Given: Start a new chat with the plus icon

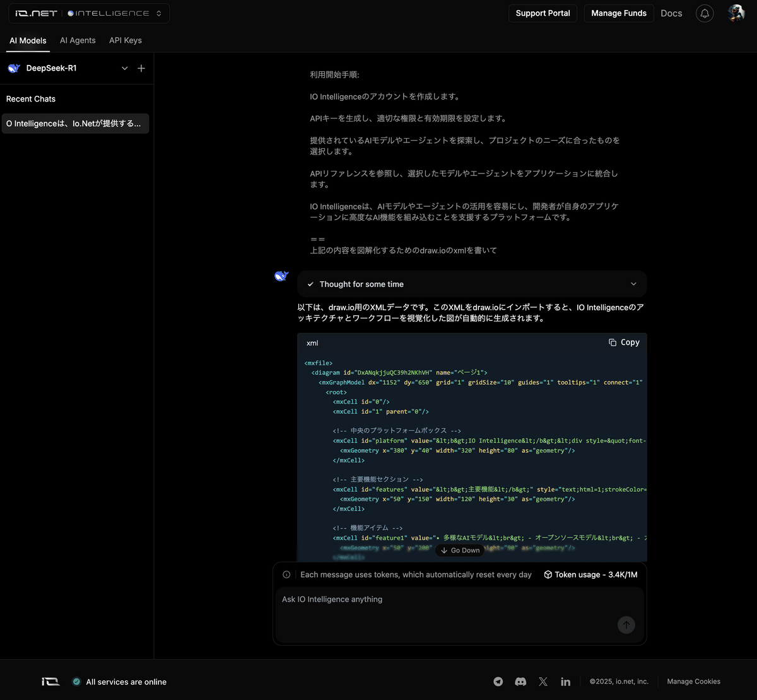Looking at the screenshot, I should click(141, 68).
